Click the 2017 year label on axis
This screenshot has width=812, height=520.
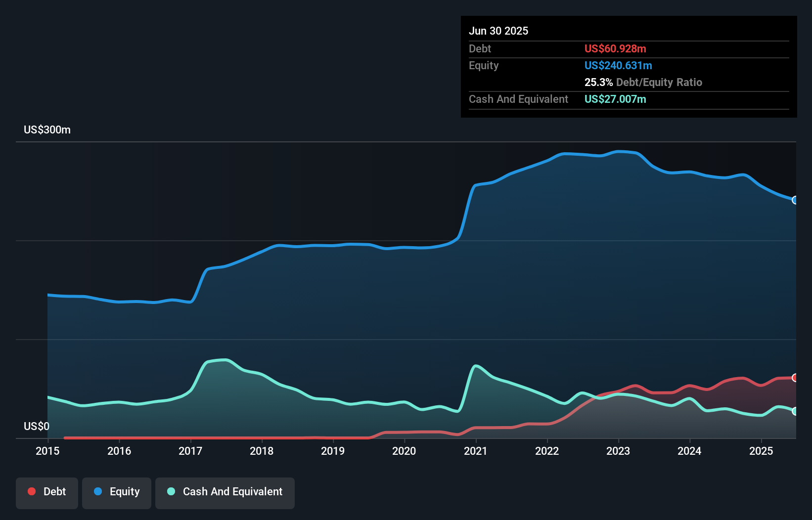point(190,451)
